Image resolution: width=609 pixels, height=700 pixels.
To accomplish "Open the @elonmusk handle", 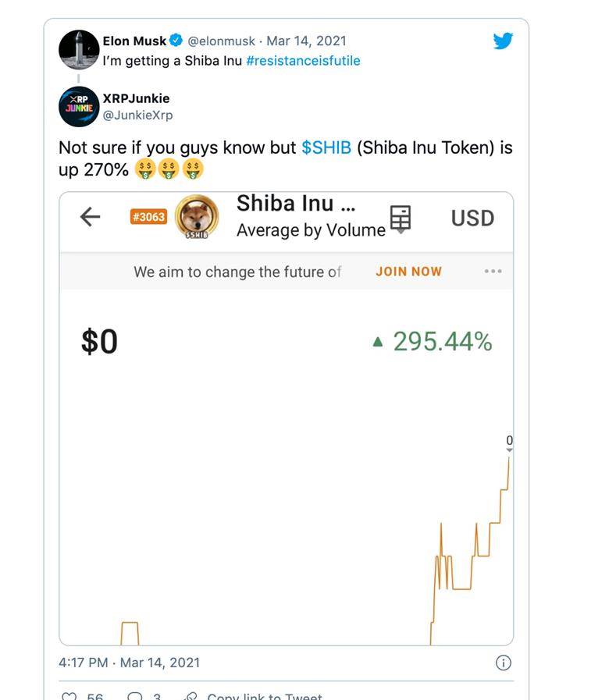I will (x=221, y=41).
